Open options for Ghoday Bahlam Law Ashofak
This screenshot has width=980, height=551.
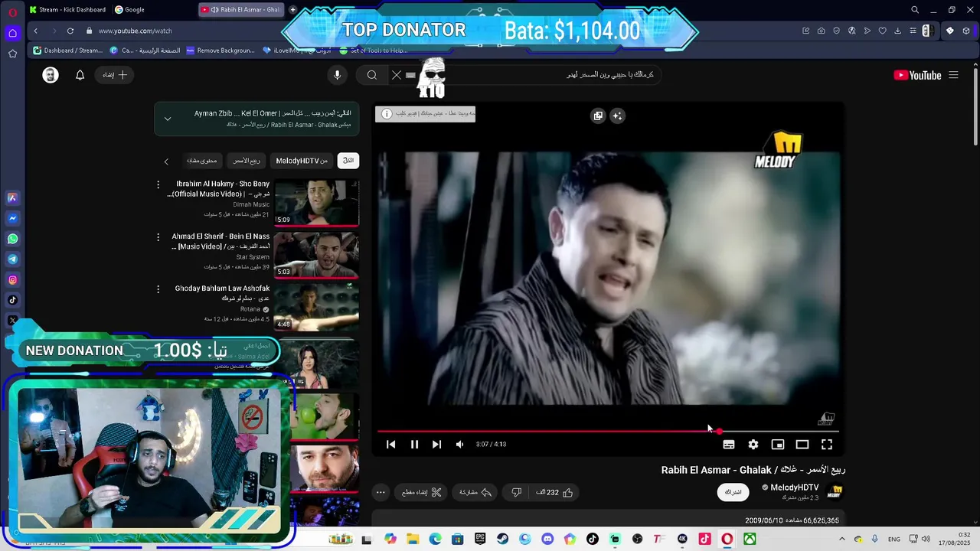(158, 289)
